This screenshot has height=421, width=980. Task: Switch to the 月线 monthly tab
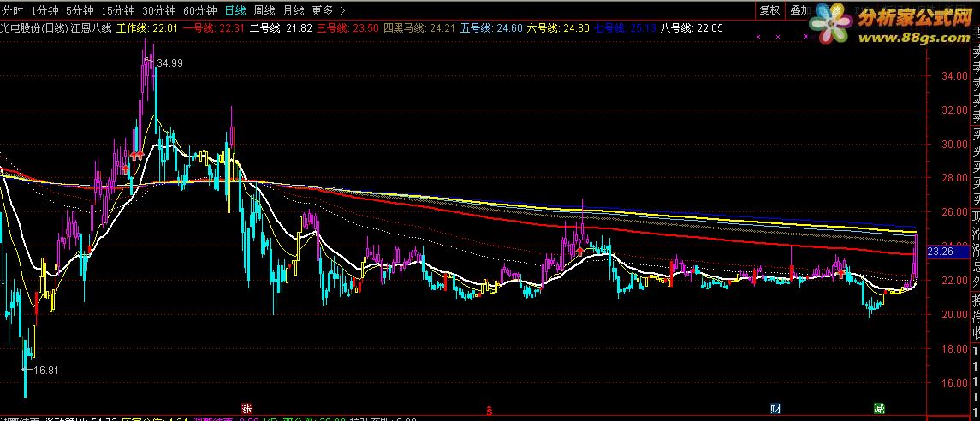pos(293,10)
